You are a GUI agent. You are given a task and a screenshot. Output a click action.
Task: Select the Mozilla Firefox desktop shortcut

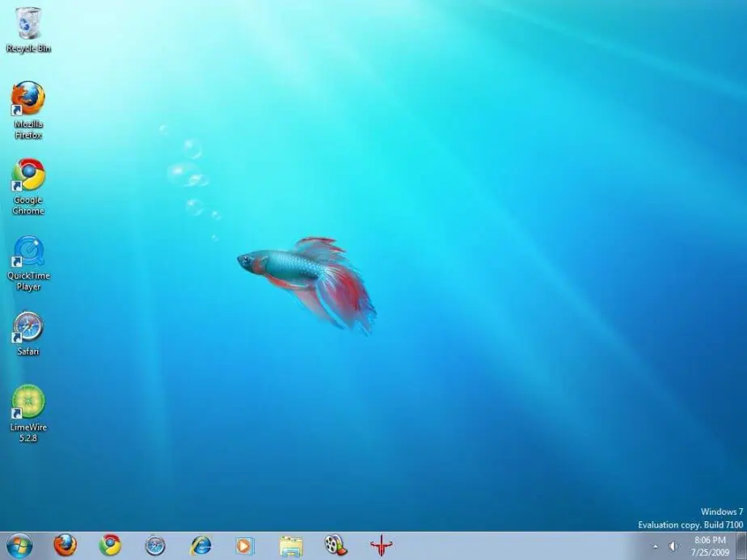28,110
